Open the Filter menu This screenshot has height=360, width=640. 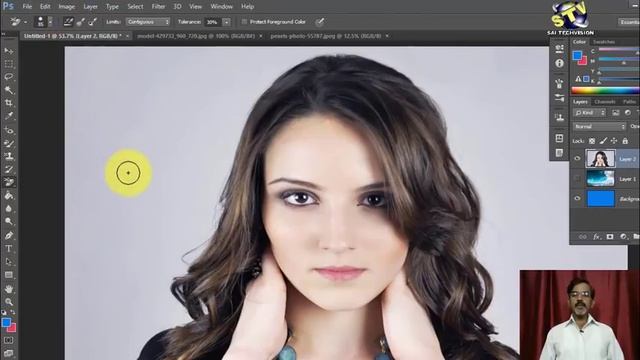tap(158, 7)
